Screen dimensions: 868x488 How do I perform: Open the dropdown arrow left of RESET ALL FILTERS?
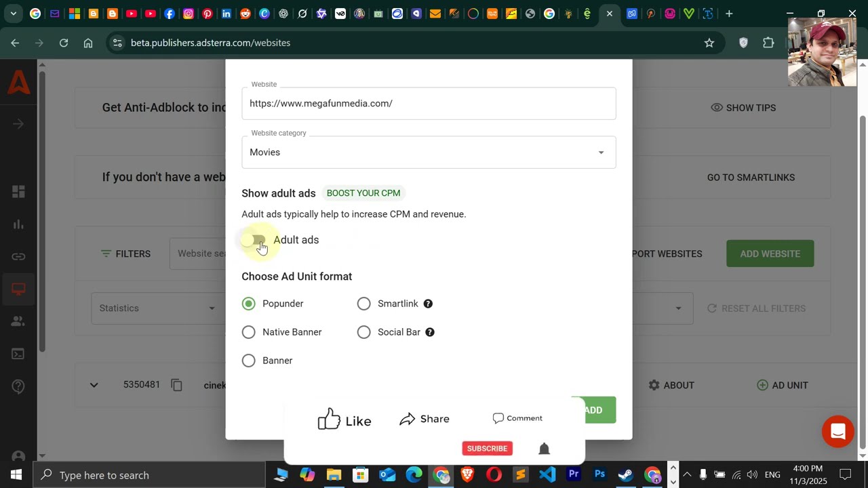678,308
